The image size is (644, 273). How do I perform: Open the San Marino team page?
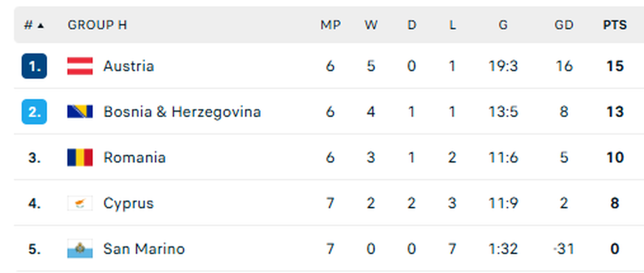coord(144,249)
